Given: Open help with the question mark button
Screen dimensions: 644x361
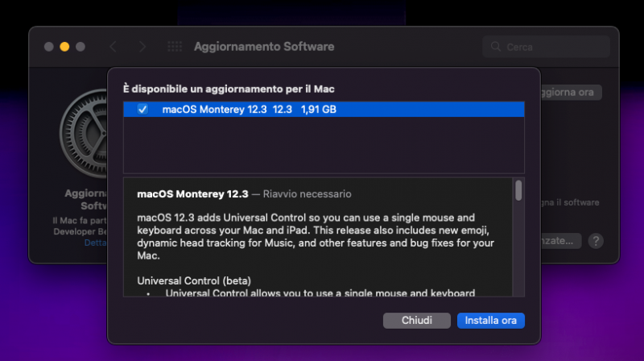Looking at the screenshot, I should tap(596, 240).
